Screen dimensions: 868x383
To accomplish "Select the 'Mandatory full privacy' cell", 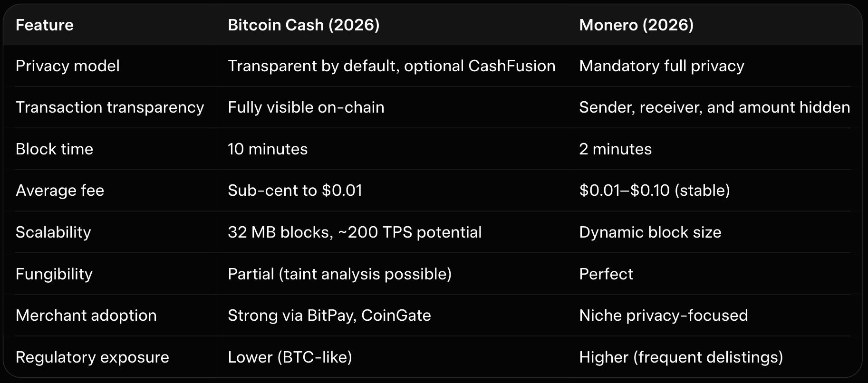I will tap(661, 66).
